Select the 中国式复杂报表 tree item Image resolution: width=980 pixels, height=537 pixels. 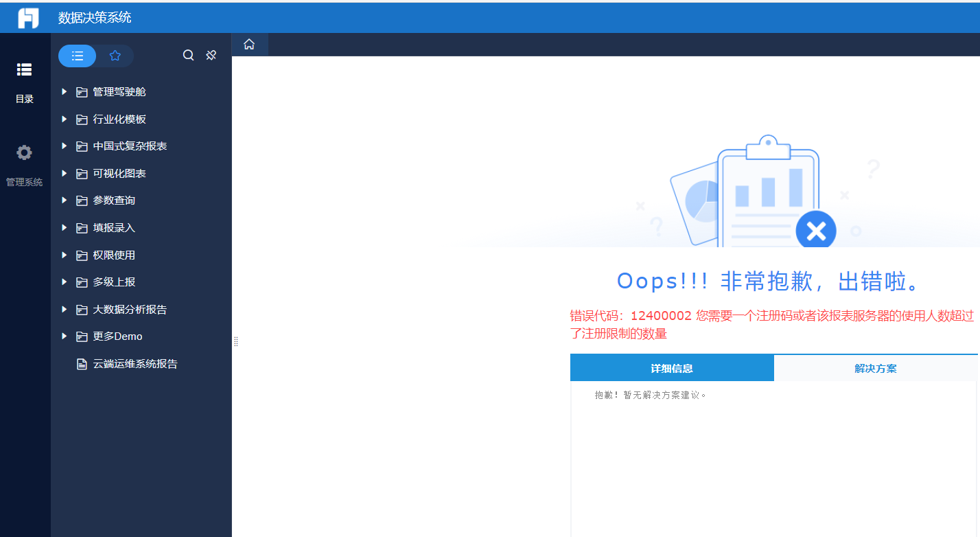(x=130, y=146)
